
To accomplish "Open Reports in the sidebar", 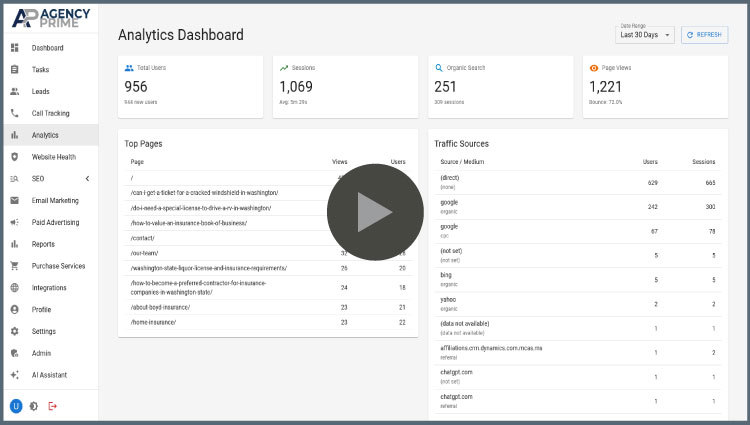I will tap(43, 244).
